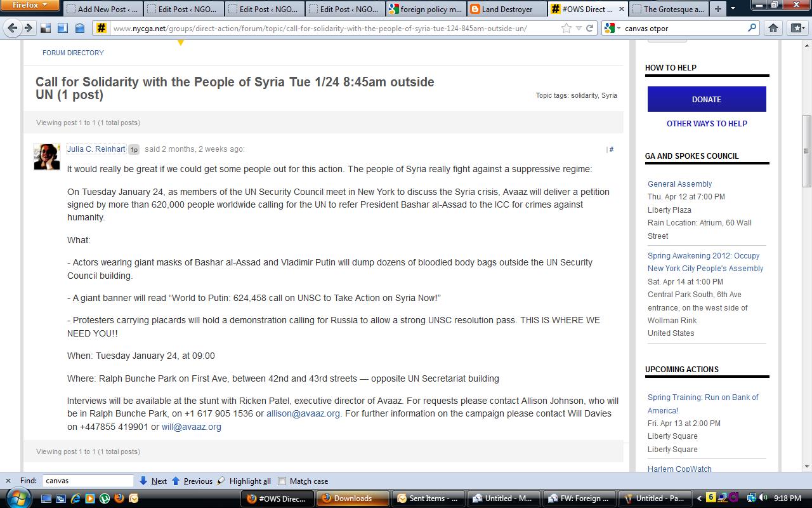Screen dimensions: 812x508
Task: Go back to the previous page
Action: pos(13,28)
